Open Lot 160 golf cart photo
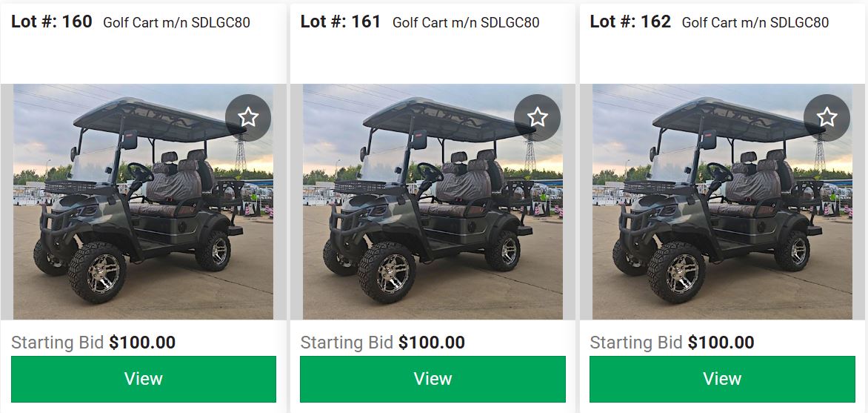Viewport: 868px width, 413px height. tap(144, 202)
